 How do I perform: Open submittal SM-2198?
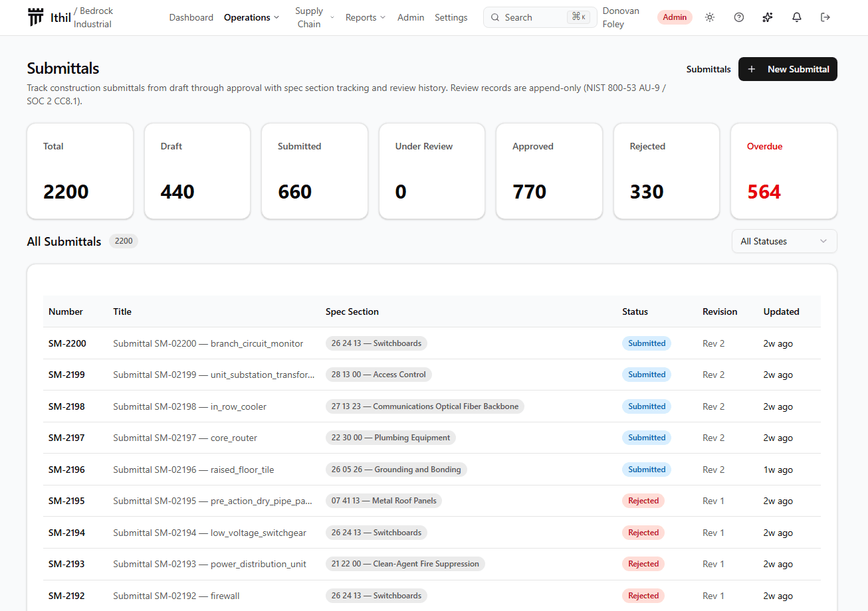(x=66, y=406)
